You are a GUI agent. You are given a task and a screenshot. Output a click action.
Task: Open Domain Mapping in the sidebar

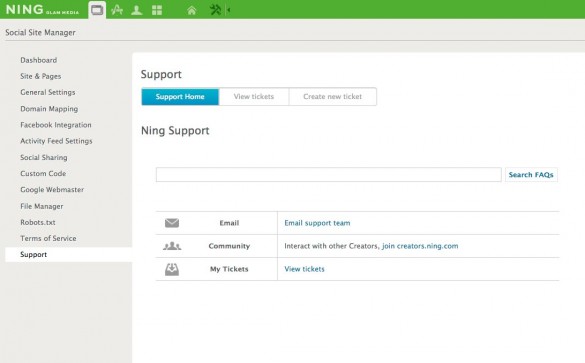click(49, 109)
